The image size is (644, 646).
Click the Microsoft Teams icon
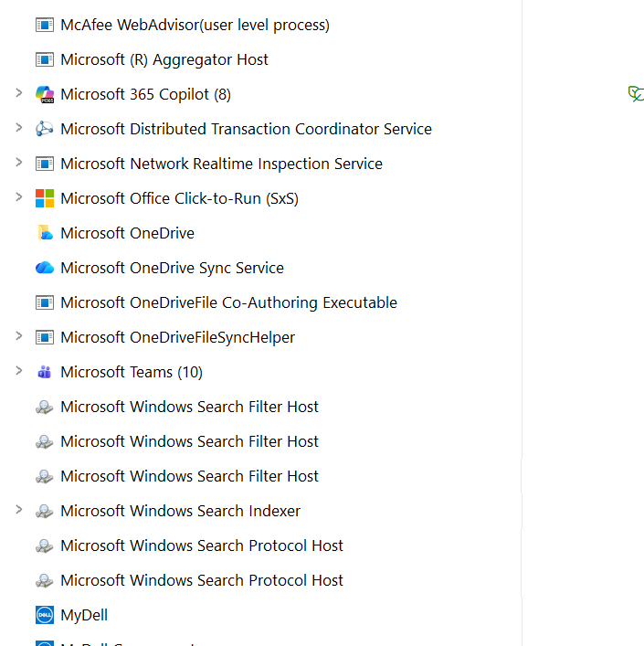click(x=44, y=372)
